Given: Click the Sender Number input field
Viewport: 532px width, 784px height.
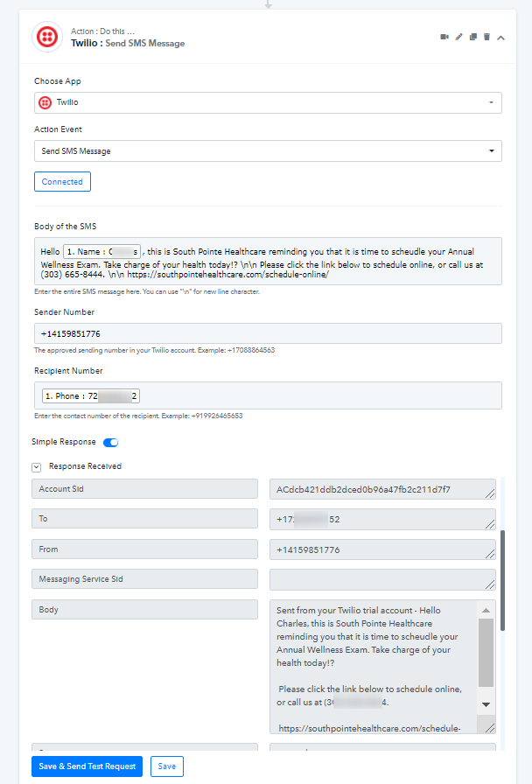Looking at the screenshot, I should coord(268,333).
